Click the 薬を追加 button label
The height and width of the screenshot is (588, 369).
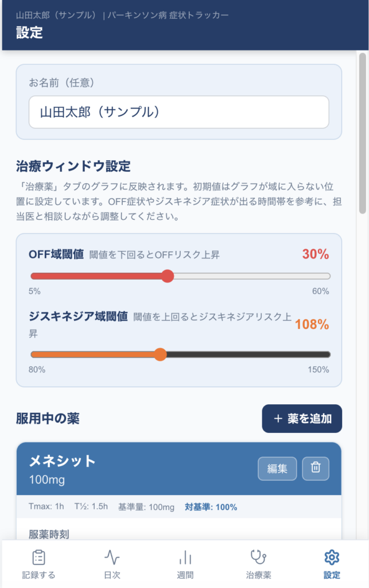(310, 419)
